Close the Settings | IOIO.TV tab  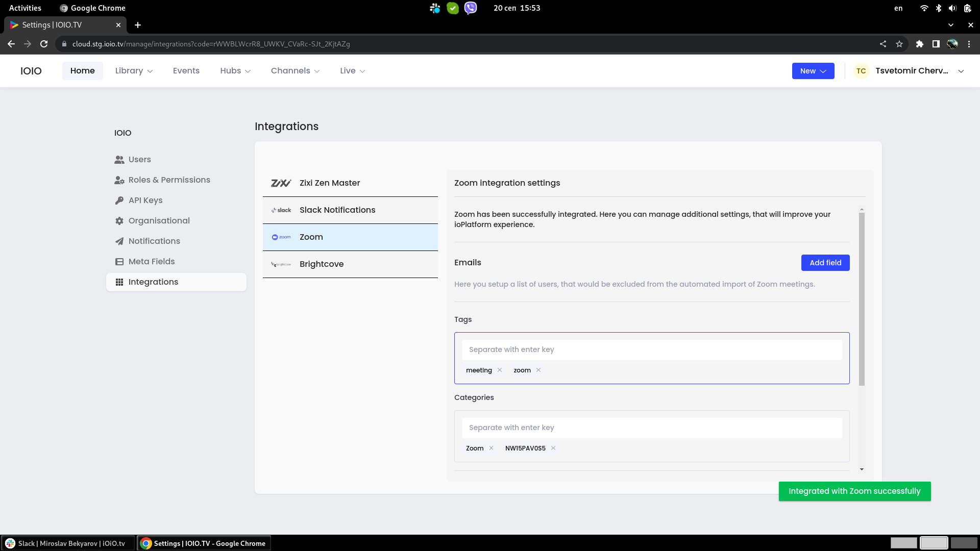pos(118,25)
